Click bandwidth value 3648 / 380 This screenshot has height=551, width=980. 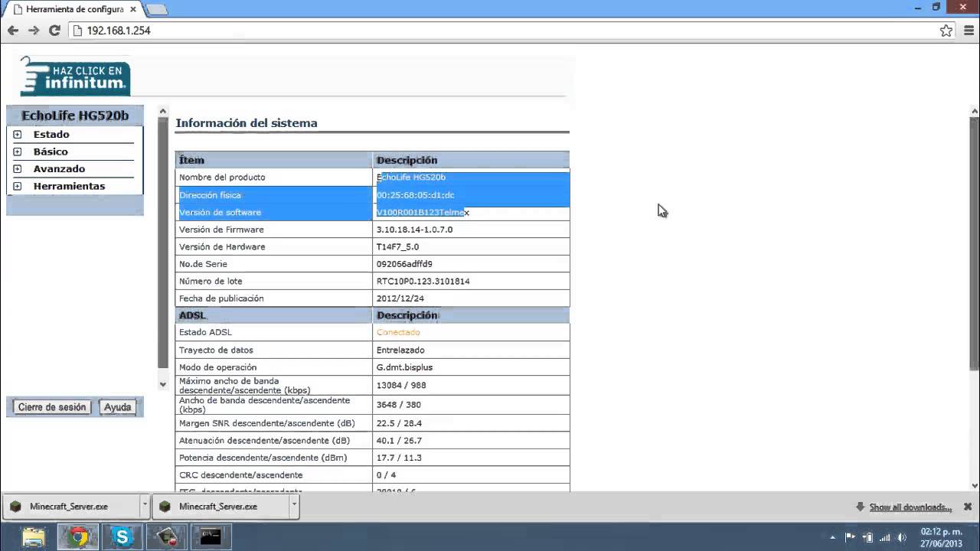click(x=398, y=405)
